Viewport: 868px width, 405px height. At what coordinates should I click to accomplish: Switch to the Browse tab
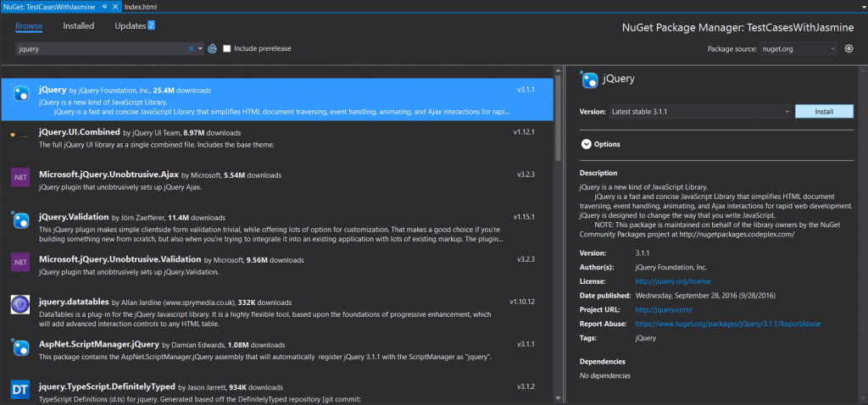(x=29, y=26)
